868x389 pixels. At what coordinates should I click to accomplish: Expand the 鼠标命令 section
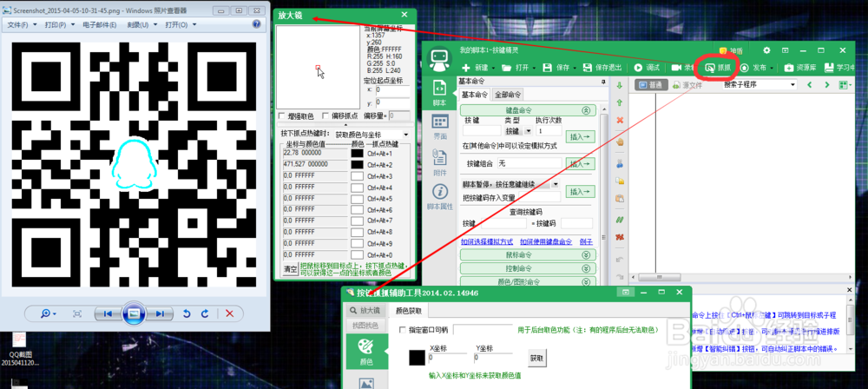[586, 255]
